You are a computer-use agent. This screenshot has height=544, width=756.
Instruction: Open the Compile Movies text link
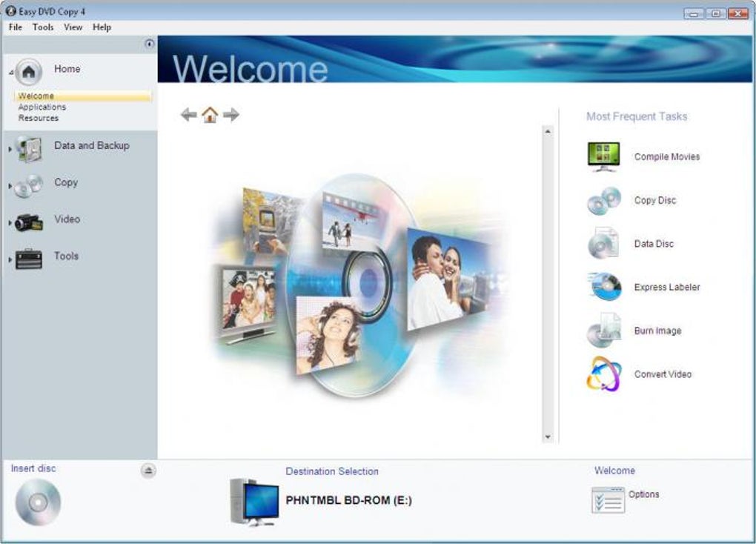tap(667, 156)
